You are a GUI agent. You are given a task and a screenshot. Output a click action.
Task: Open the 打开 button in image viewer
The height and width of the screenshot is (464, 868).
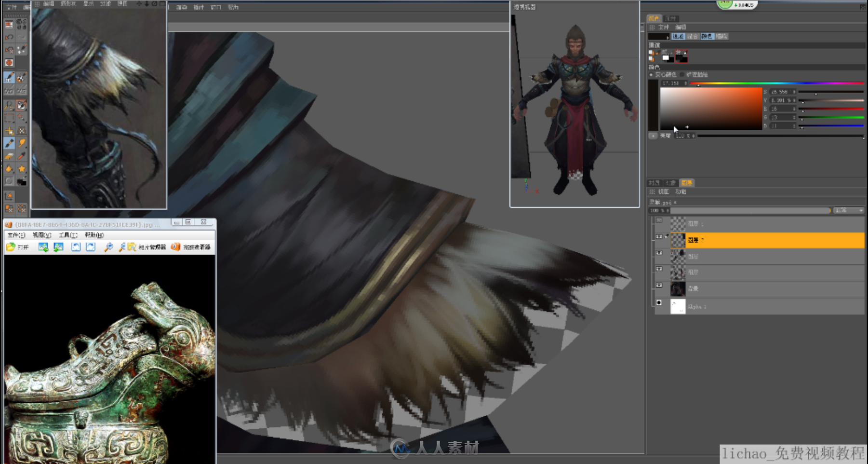(18, 247)
